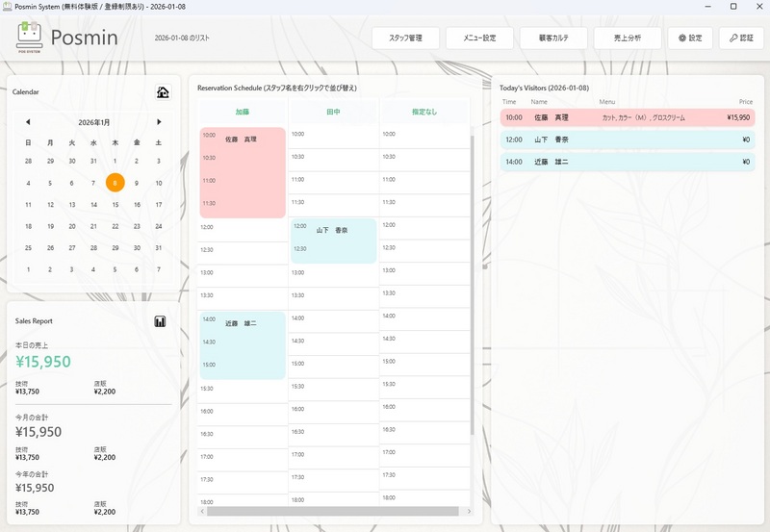The width and height of the screenshot is (770, 532).
Task: Click the Posmin logo icon
Action: click(29, 38)
